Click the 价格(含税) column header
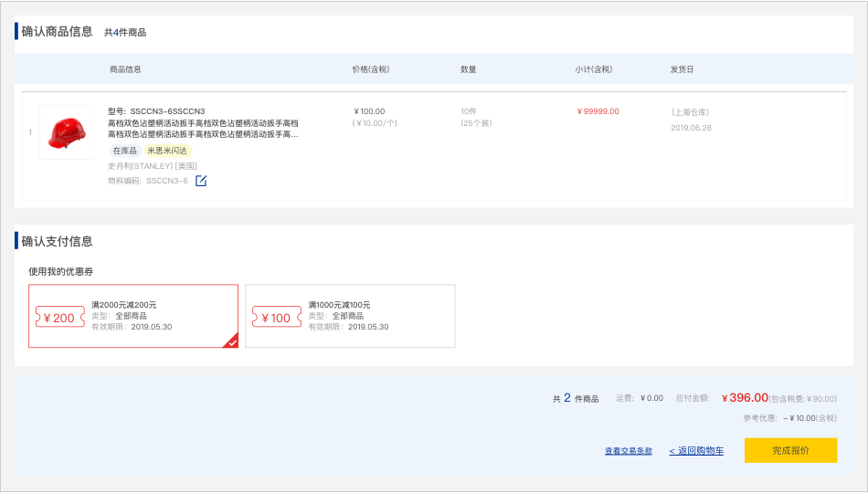 pos(371,69)
